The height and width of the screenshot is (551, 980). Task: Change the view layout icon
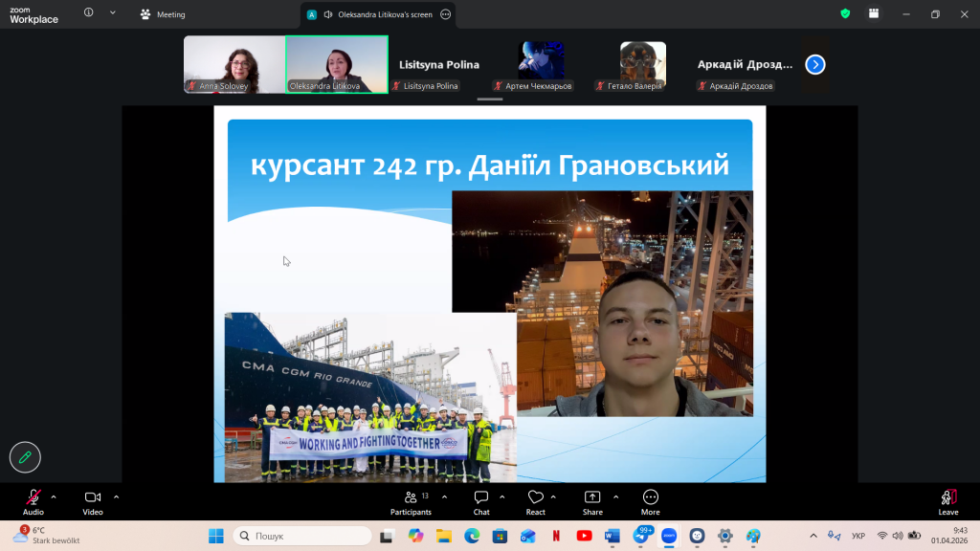coord(874,14)
